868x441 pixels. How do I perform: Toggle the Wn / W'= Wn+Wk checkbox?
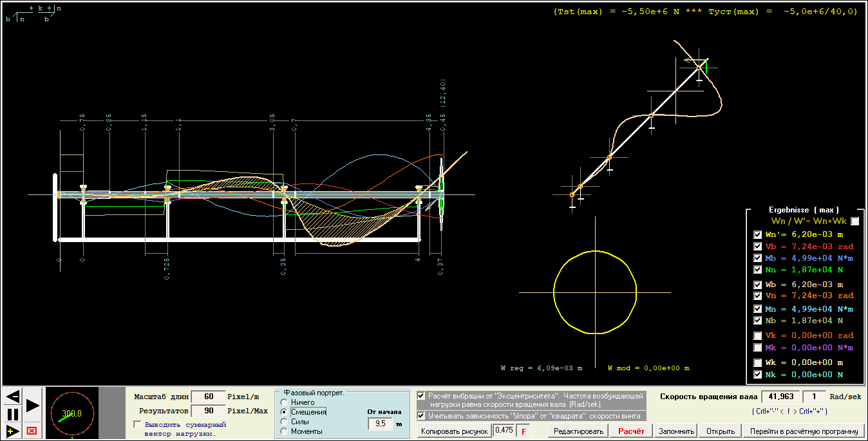pyautogui.click(x=854, y=221)
